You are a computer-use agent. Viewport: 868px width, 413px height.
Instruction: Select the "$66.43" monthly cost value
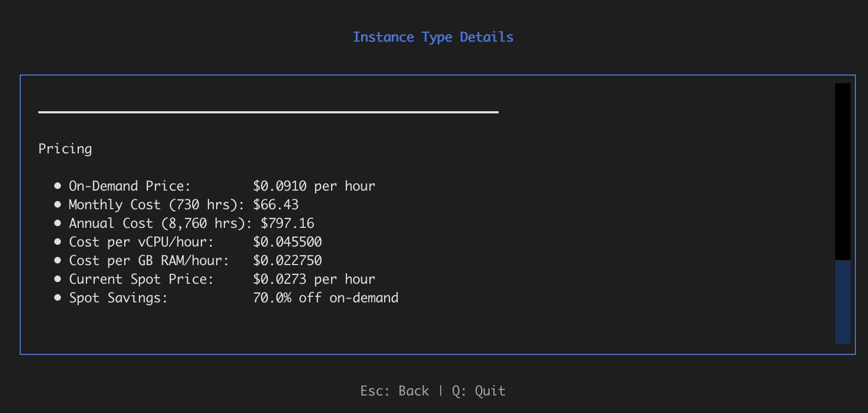tap(276, 205)
